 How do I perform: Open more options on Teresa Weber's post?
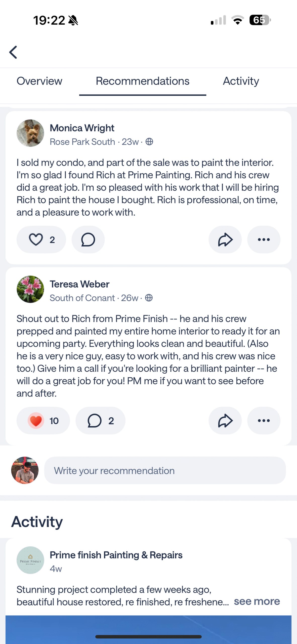[264, 421]
